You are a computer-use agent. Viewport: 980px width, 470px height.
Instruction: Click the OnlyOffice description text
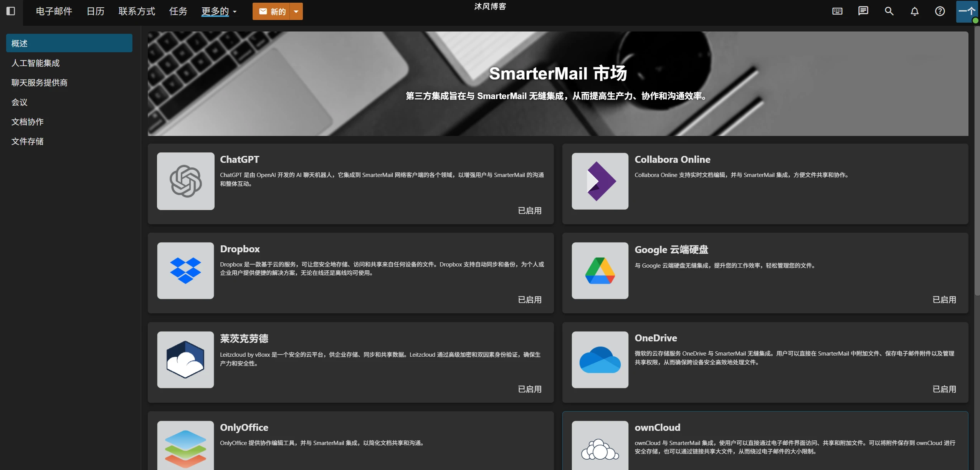pyautogui.click(x=322, y=443)
